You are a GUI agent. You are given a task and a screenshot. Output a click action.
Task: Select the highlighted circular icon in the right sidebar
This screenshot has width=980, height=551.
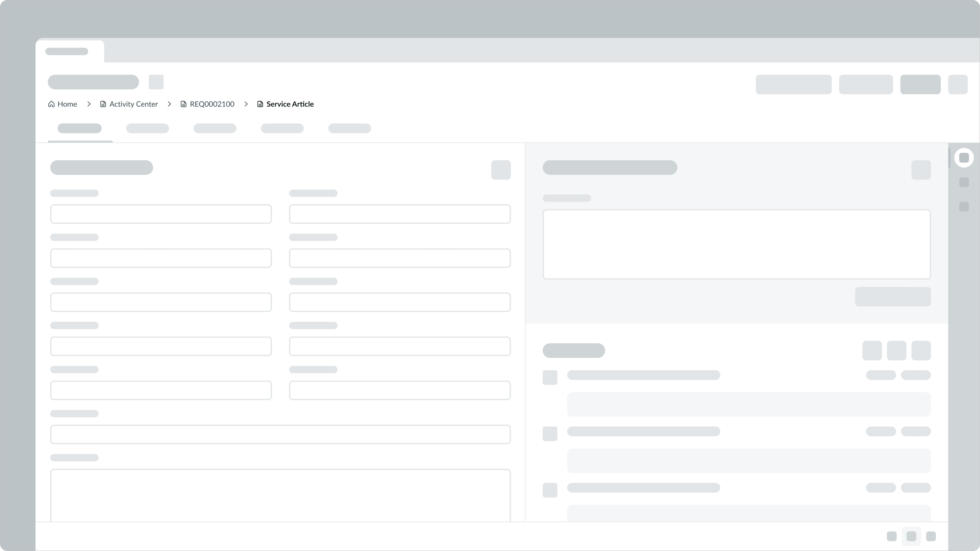[x=964, y=157]
